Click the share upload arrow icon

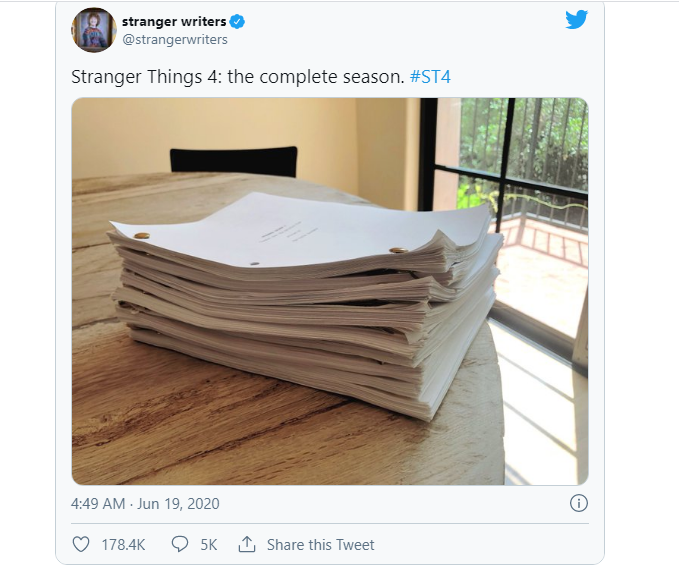[x=247, y=544]
